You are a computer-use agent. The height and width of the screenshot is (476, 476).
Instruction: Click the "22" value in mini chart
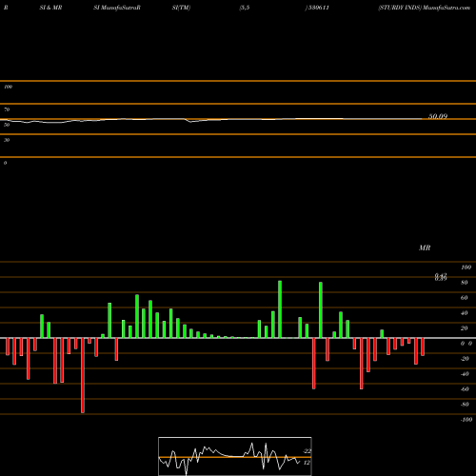coord(307,451)
